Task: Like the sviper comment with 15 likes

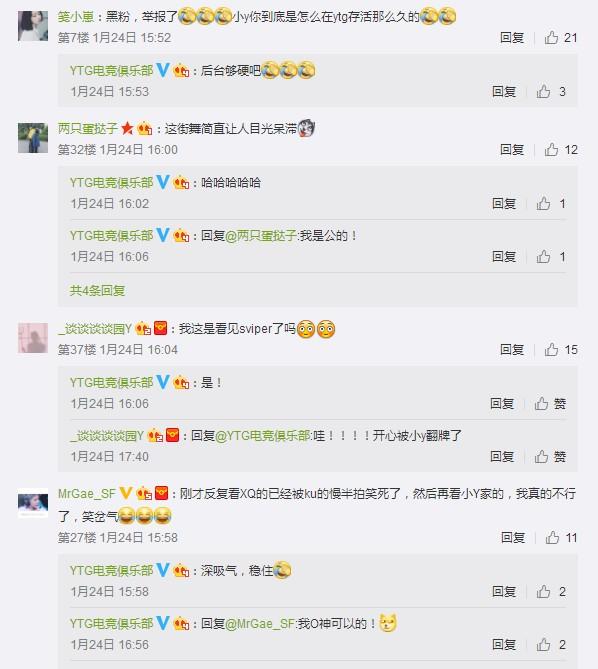Action: pyautogui.click(x=561, y=350)
